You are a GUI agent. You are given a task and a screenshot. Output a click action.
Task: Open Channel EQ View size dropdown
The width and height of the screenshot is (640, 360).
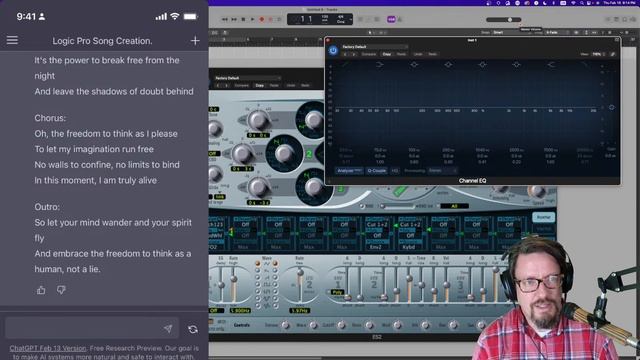tap(598, 54)
